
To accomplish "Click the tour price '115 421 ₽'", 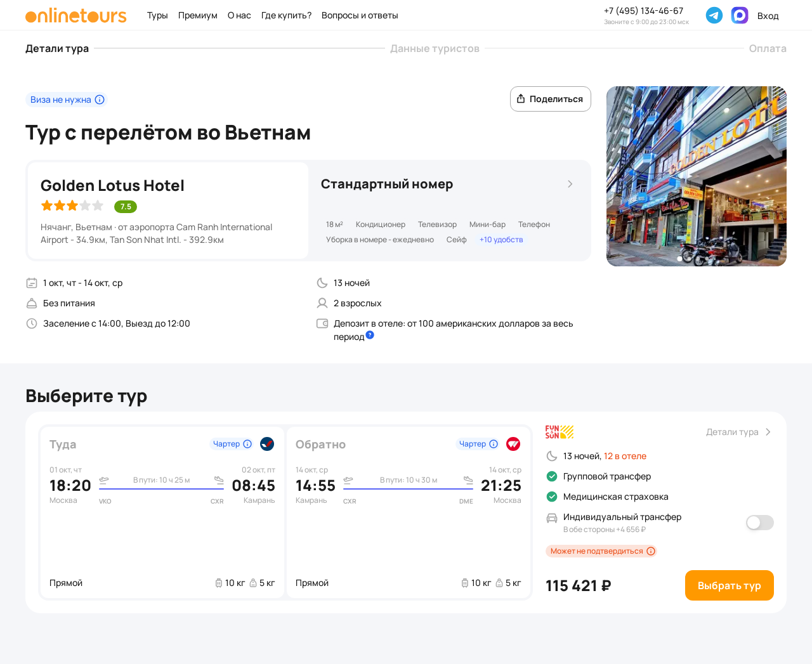I will pyautogui.click(x=579, y=585).
